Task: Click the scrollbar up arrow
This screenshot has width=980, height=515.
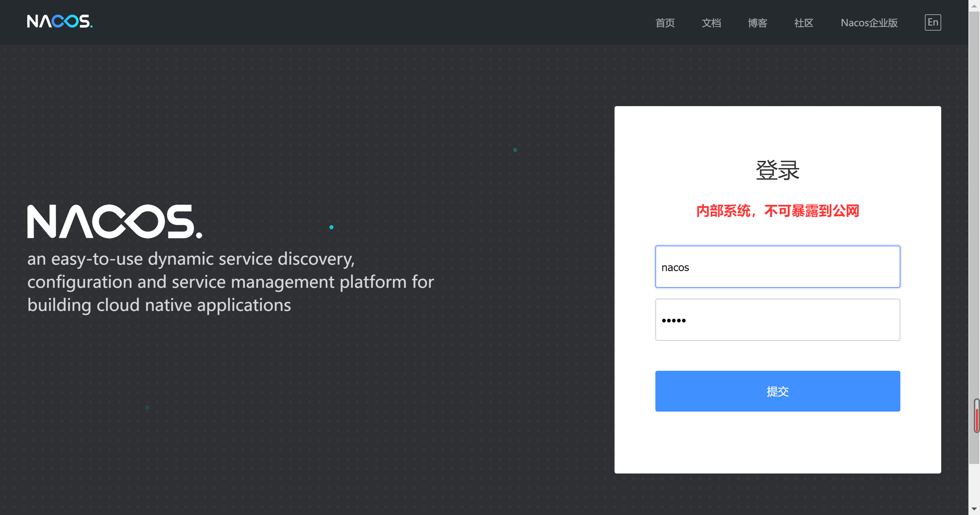Action: pyautogui.click(x=974, y=6)
